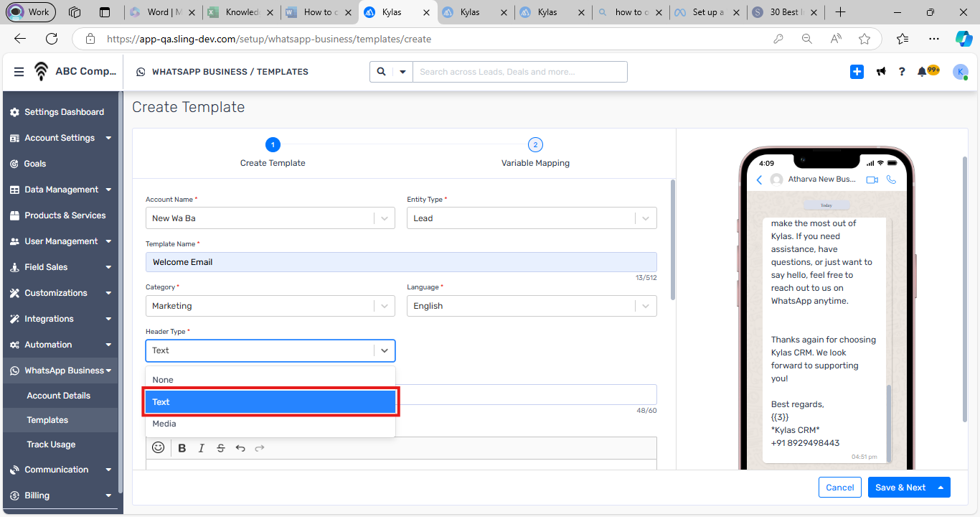Click the Template Name input field
Viewport: 980px width, 517px height.
pos(401,262)
